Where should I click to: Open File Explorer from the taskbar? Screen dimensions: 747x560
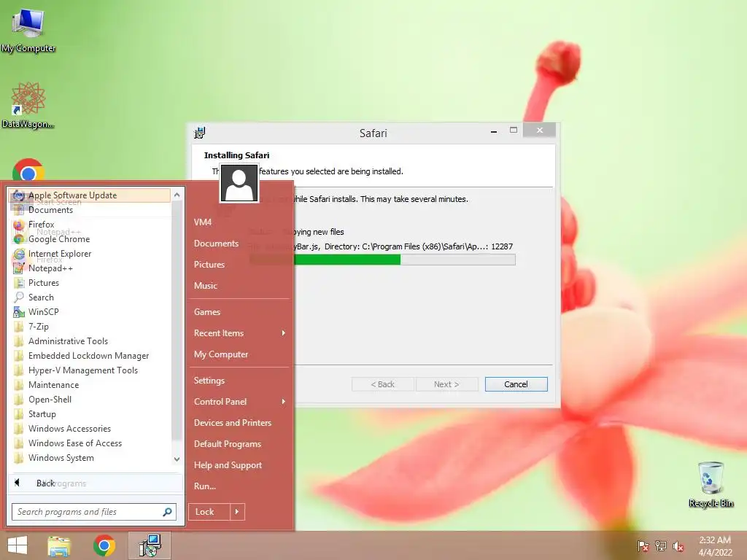coord(59,545)
